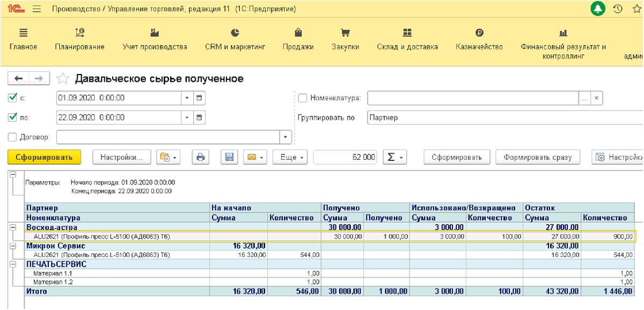This screenshot has height=310, width=644.
Task: Collapse the Восход-астра group row
Action: [12, 227]
